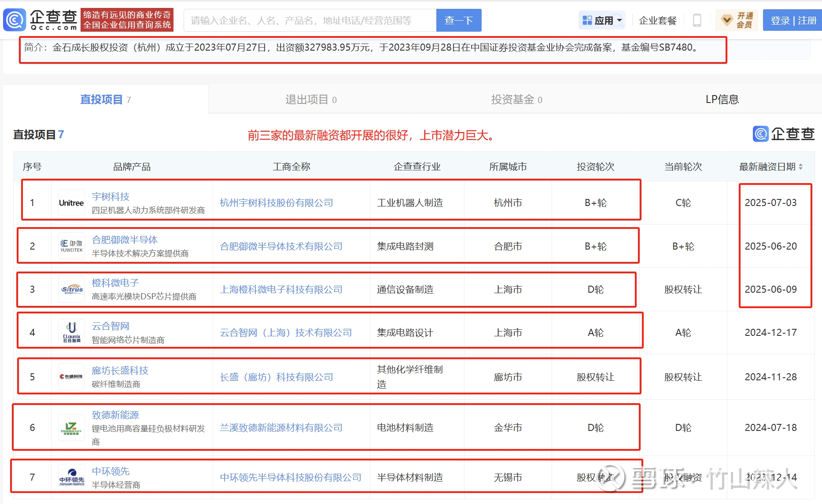
Task: Switch to the 退出项目 tab
Action: coord(311,99)
